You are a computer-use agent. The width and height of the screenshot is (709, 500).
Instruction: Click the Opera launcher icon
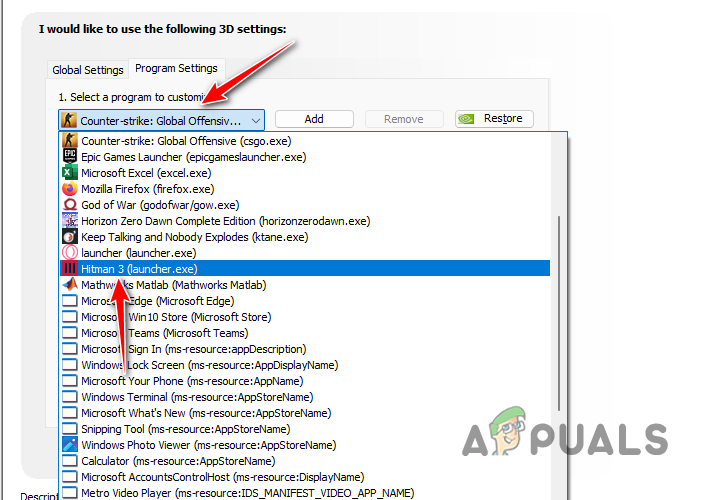coord(70,253)
